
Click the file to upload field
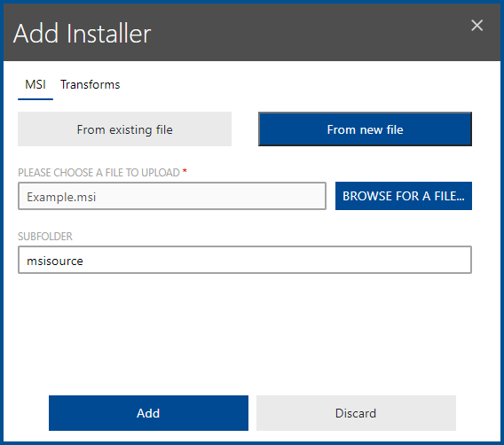[x=172, y=196]
